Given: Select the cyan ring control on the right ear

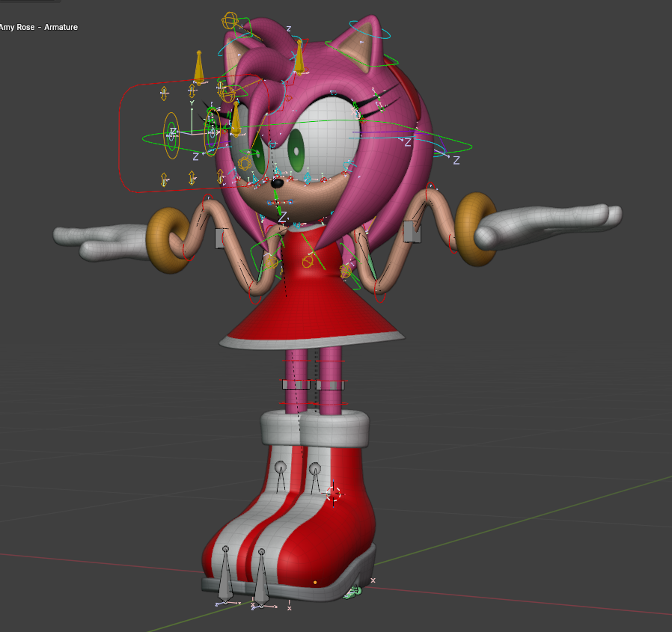Looking at the screenshot, I should coord(370,30).
